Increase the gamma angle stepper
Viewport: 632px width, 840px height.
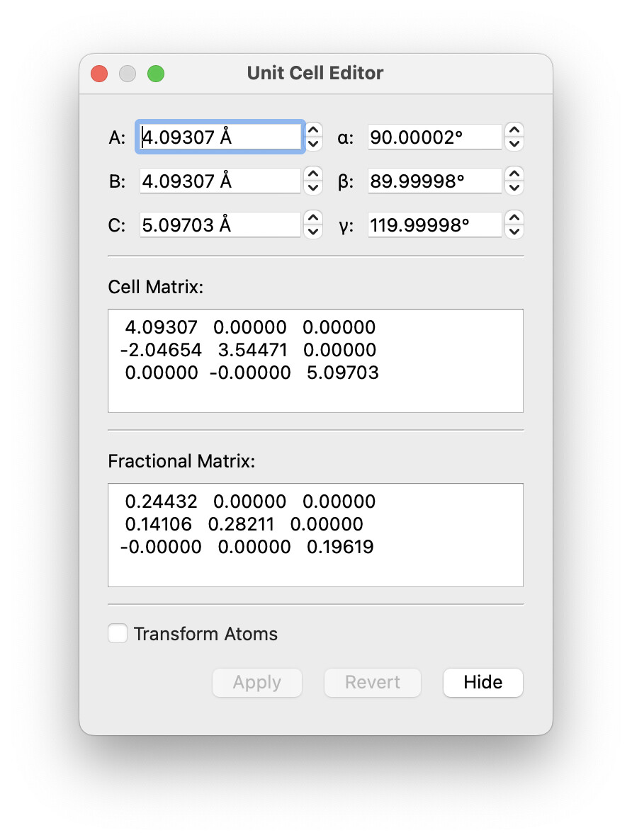pyautogui.click(x=514, y=218)
